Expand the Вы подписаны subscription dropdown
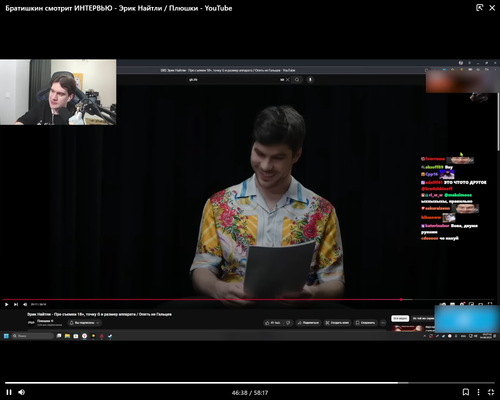This screenshot has height=400, width=500. (x=85, y=323)
